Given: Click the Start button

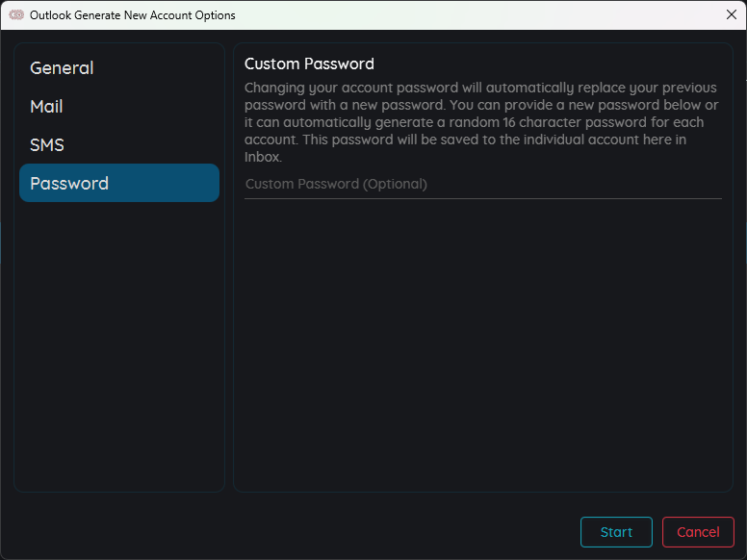Looking at the screenshot, I should click(616, 532).
